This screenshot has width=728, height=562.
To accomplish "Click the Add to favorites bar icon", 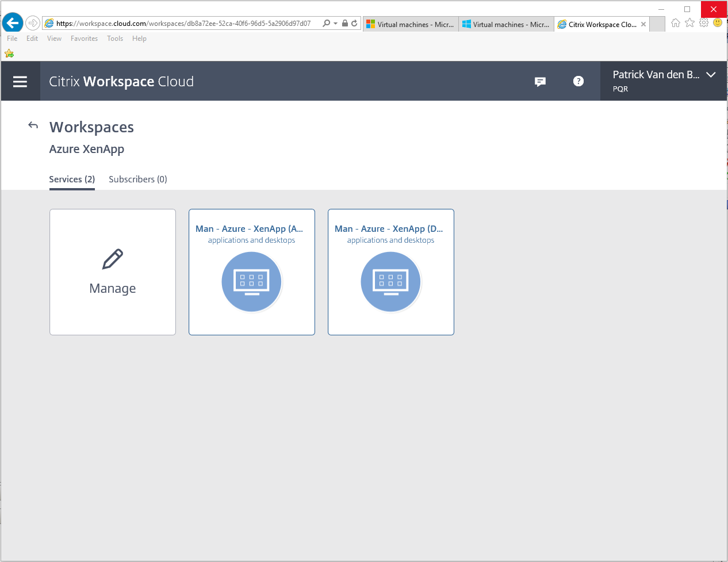I will click(x=9, y=53).
